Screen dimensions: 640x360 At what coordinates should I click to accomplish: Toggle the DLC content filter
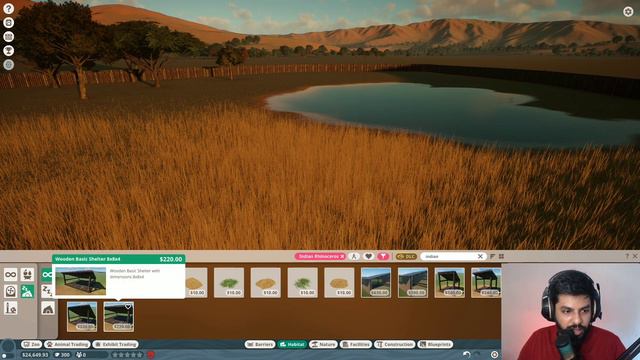[406, 256]
